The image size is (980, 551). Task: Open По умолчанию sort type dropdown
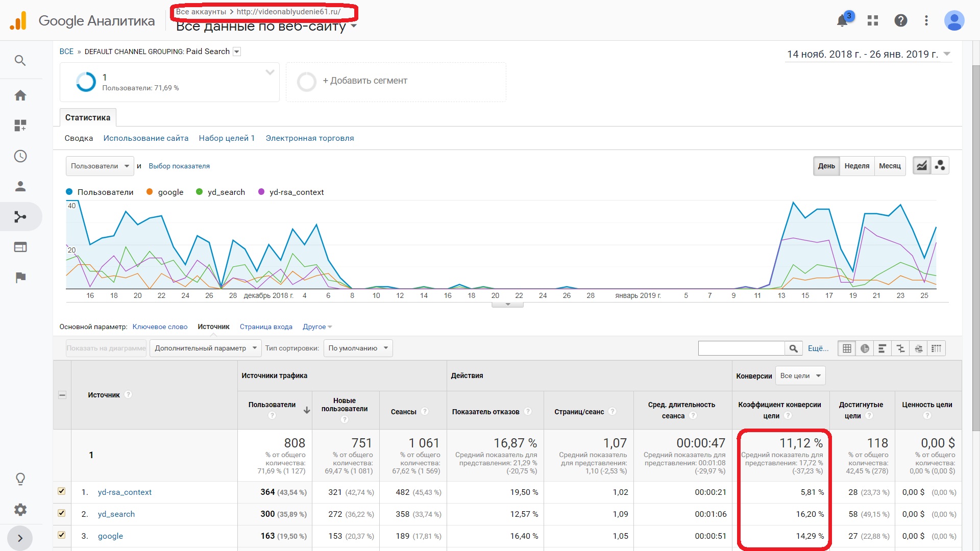point(358,348)
